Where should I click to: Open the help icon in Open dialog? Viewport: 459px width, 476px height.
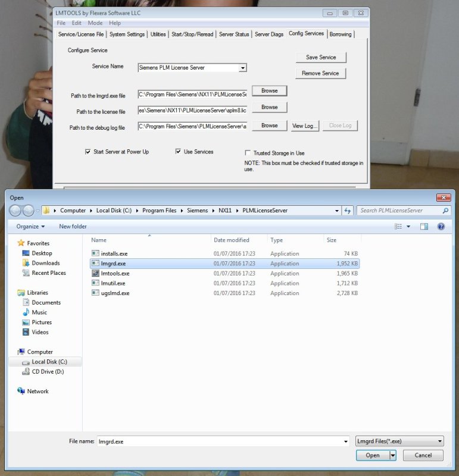[441, 227]
